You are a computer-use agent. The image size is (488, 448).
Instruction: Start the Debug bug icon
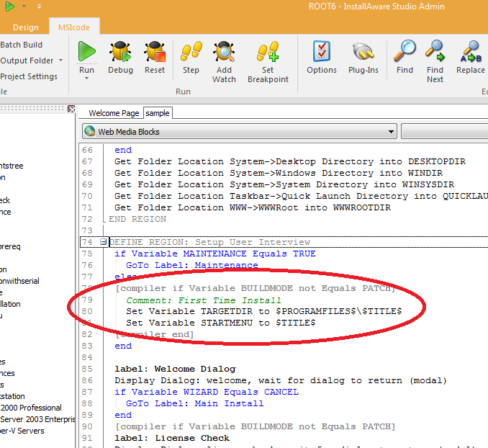(x=120, y=51)
